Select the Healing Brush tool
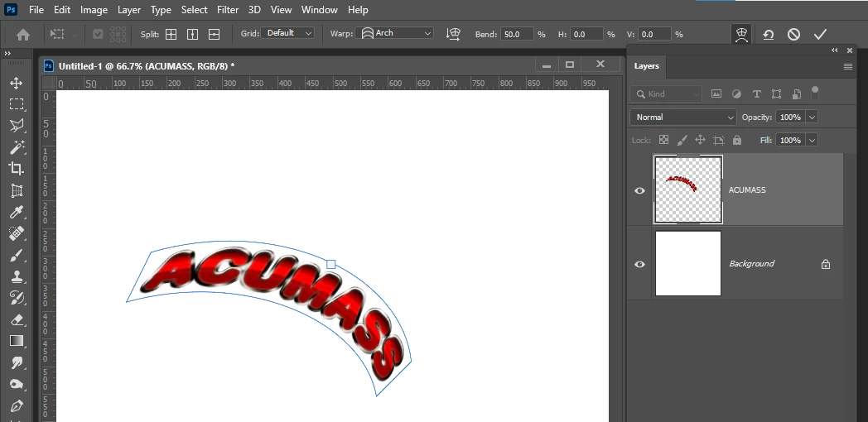Viewport: 868px width, 422px height. click(16, 233)
